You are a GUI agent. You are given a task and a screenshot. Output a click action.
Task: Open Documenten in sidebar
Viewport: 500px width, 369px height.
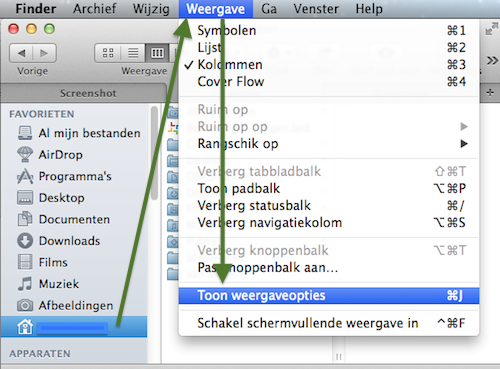[74, 219]
